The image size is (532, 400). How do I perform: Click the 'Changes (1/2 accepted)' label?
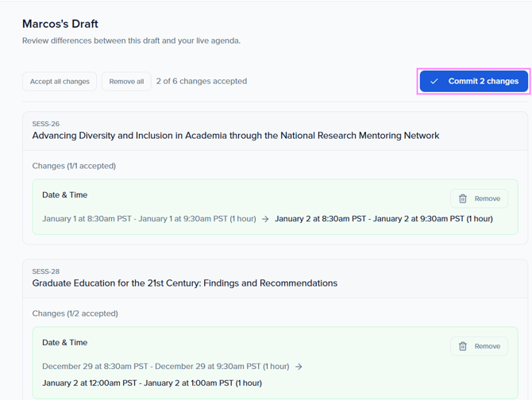click(x=75, y=313)
